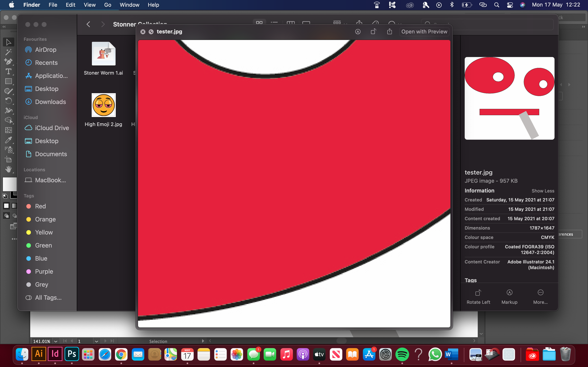Open the High Emoji 2.jpg thumbnail
Screen dimensions: 588x367
tap(104, 105)
